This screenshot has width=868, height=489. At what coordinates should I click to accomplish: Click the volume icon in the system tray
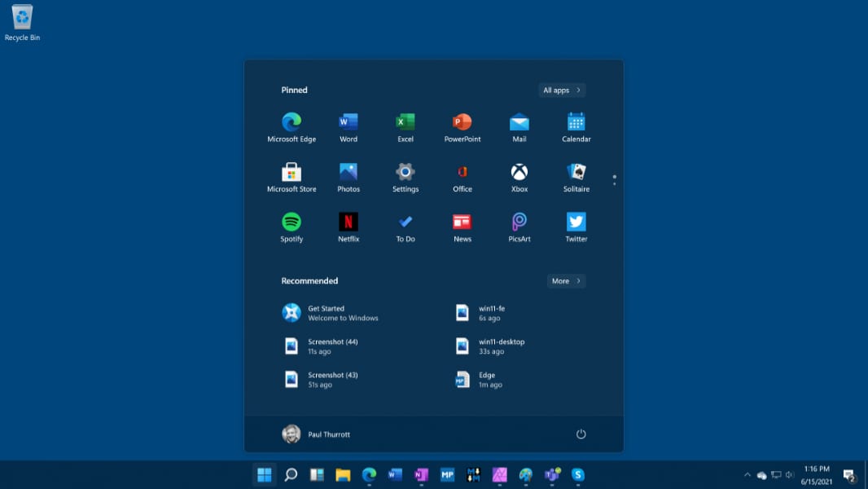(x=789, y=474)
